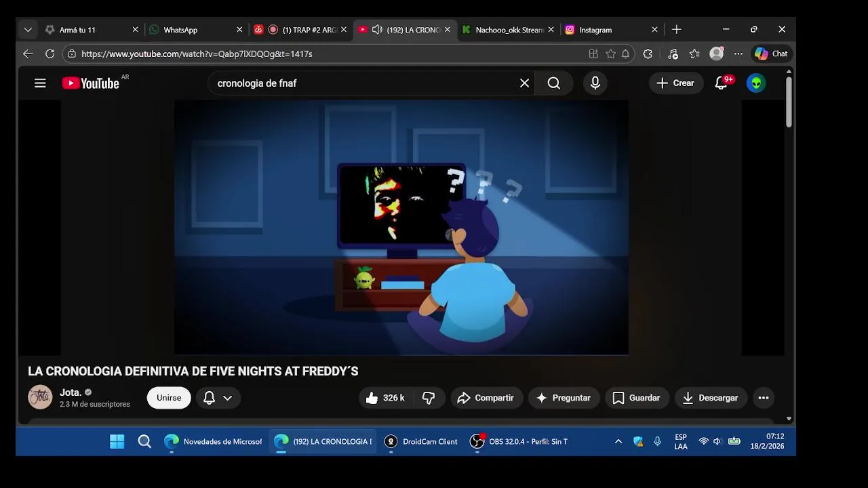Click the scroll down arrow of the page scrollbar
The width and height of the screenshot is (868, 488).
[x=789, y=419]
